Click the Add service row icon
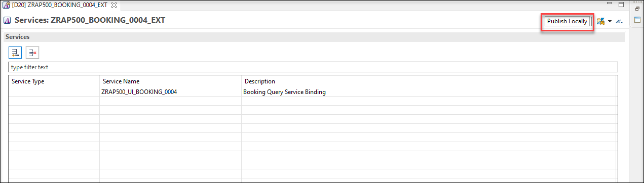This screenshot has height=183, width=644. pos(15,52)
